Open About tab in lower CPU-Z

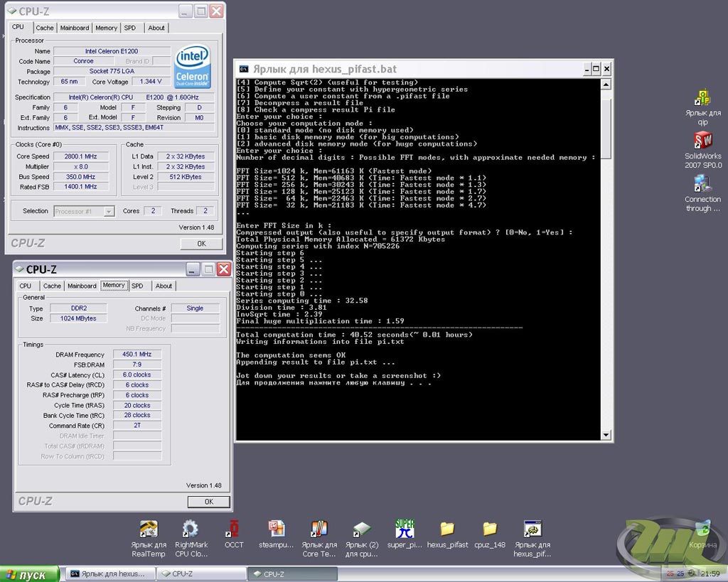coord(164,286)
